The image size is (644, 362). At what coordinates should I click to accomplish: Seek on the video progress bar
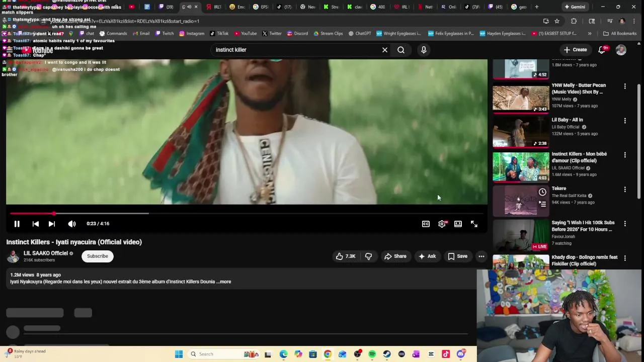pyautogui.click(x=247, y=213)
